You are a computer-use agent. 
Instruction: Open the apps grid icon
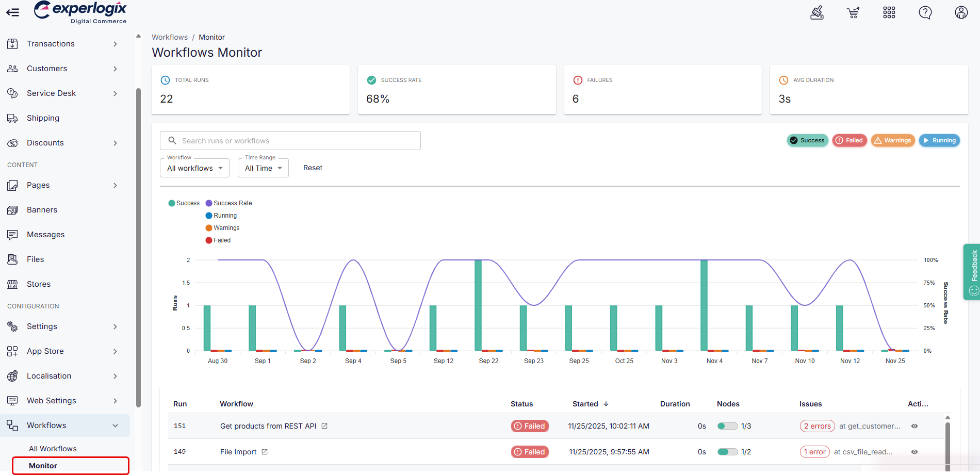pos(889,12)
